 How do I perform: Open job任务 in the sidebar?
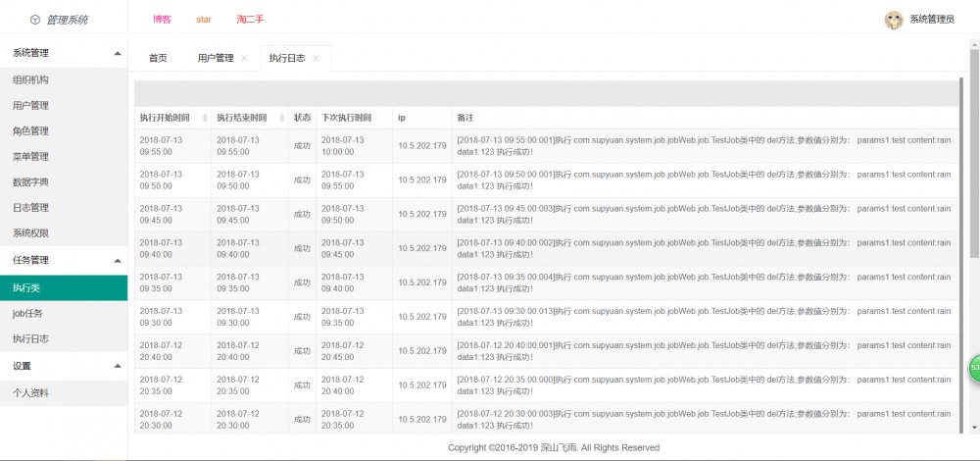[64, 313]
